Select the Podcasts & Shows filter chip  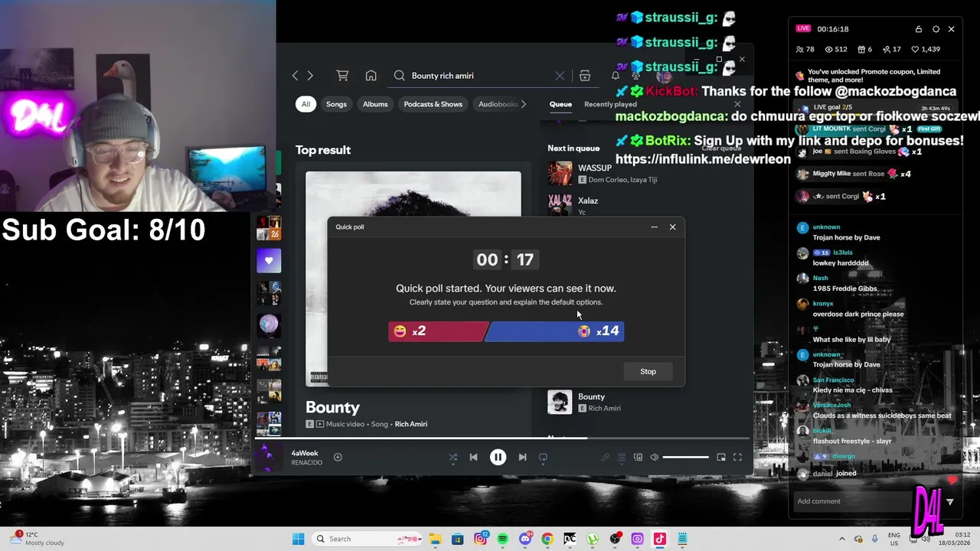coord(433,104)
